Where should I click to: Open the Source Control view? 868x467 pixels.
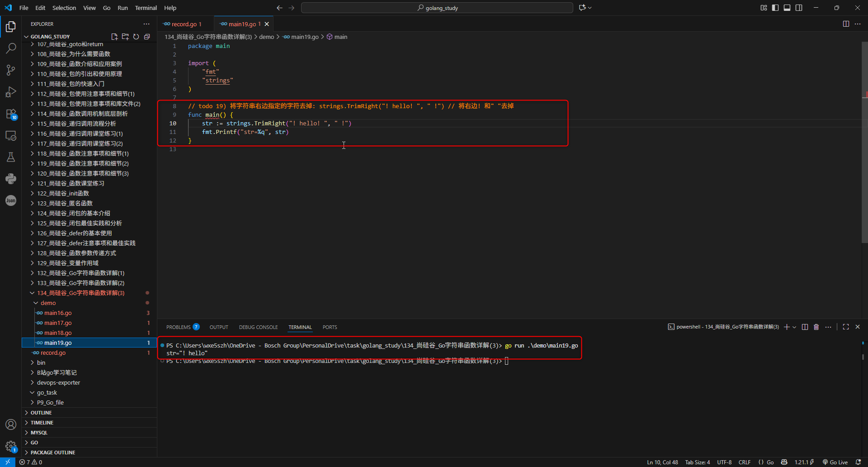click(x=11, y=70)
